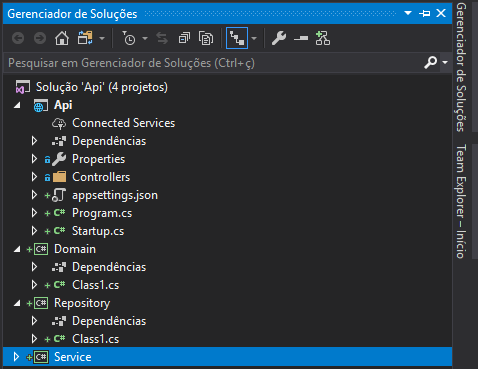The width and height of the screenshot is (478, 369).
Task: Switch views with the solutions and folders icon
Action: click(x=85, y=38)
